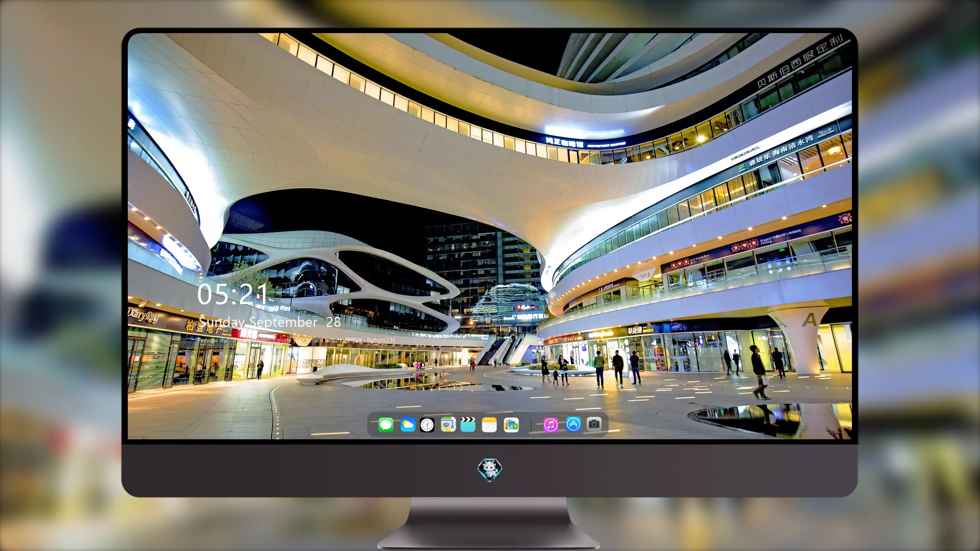The height and width of the screenshot is (551, 980).
Task: Open the blue App Store icon
Action: click(573, 424)
